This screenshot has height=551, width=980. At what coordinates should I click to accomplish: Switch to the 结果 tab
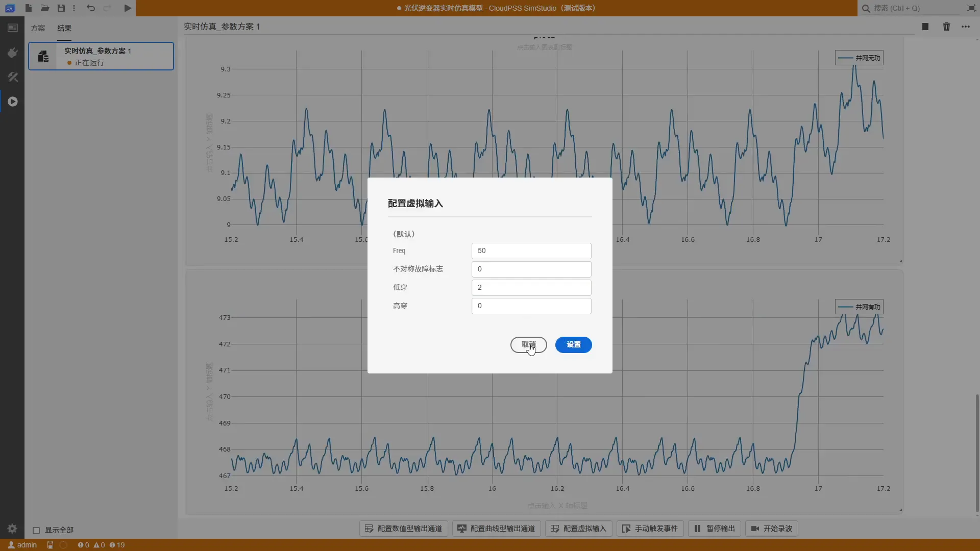pyautogui.click(x=64, y=29)
